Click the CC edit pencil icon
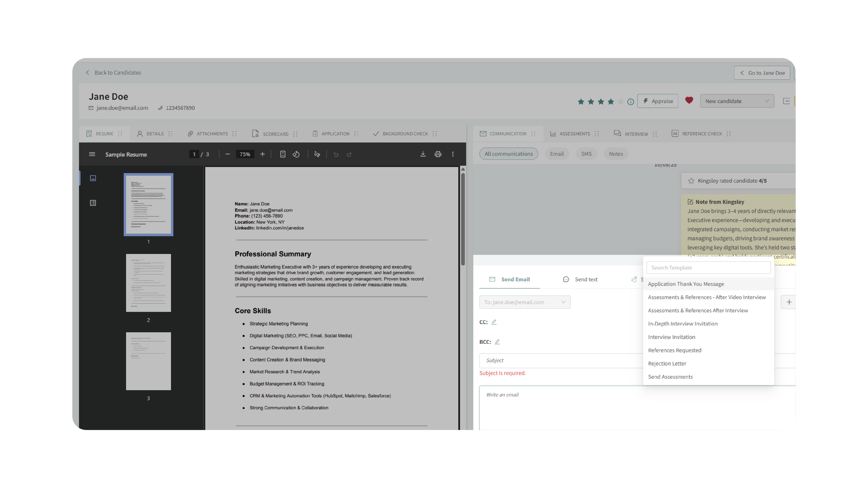 494,322
